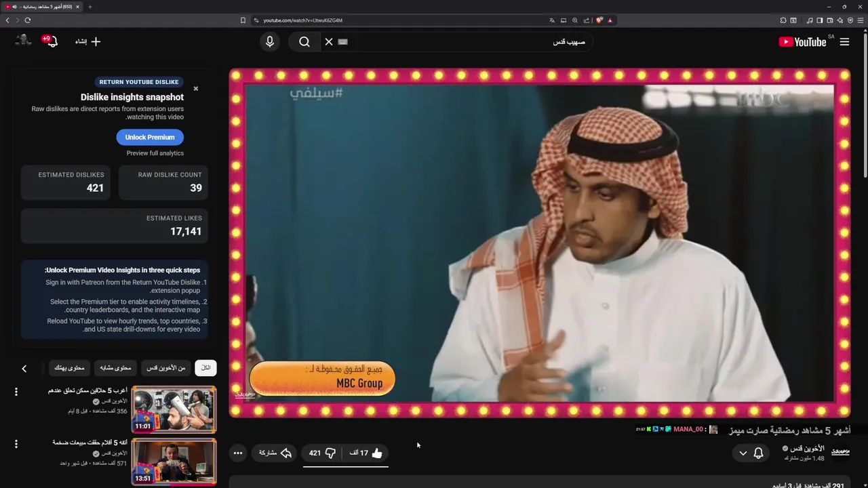
Task: Open the 13:51 movies video thumbnail
Action: (x=174, y=461)
